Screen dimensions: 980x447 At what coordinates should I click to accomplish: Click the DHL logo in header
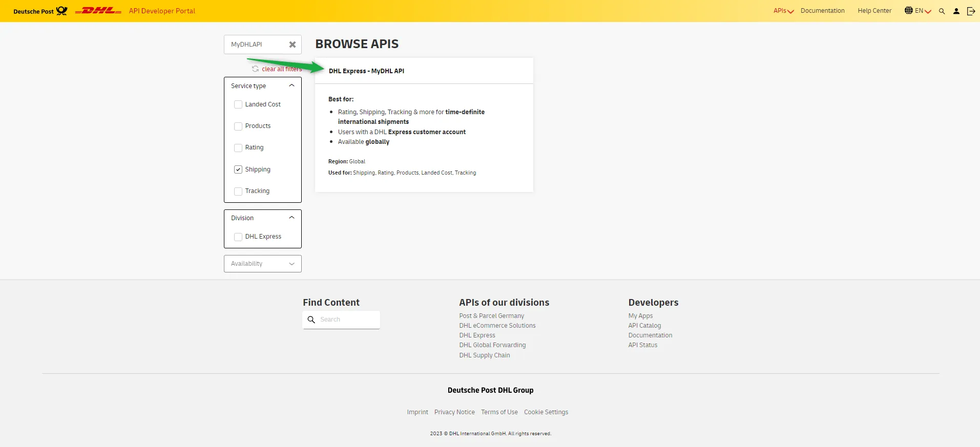click(98, 11)
